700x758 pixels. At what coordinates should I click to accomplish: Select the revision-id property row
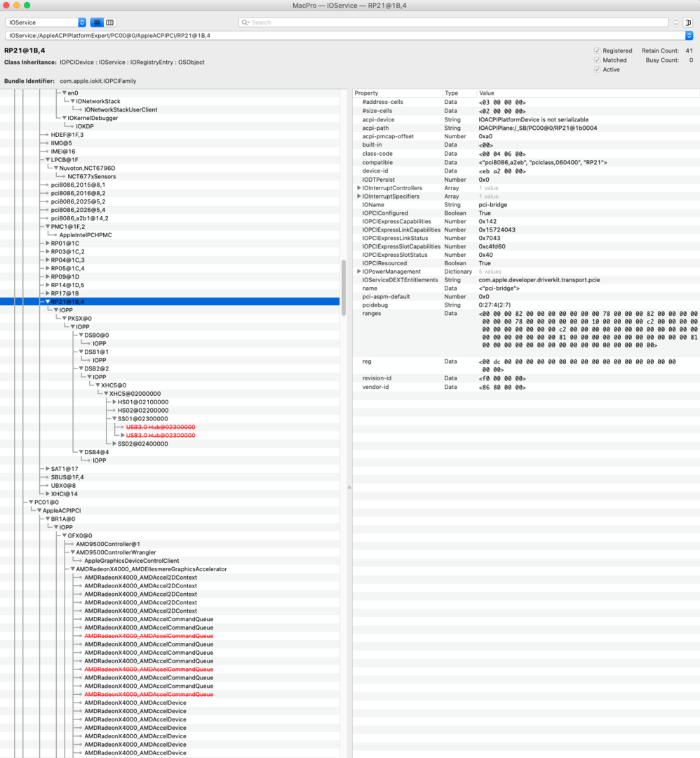click(526, 378)
